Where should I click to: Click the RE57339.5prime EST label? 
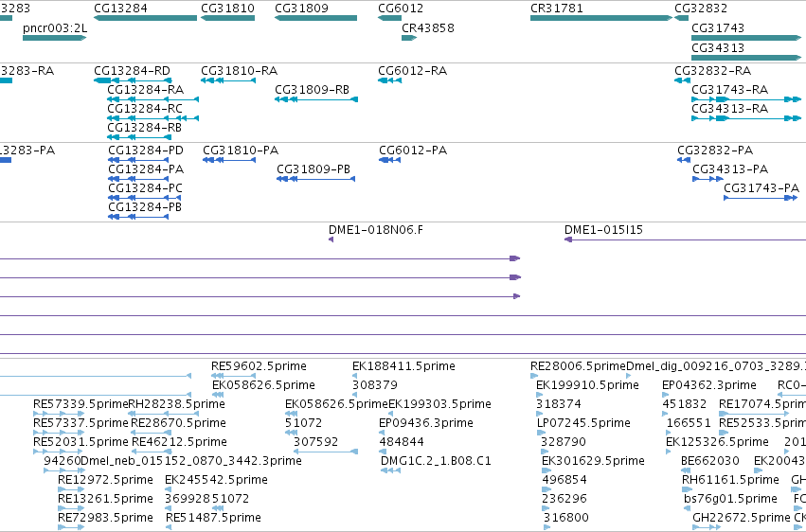point(81,404)
